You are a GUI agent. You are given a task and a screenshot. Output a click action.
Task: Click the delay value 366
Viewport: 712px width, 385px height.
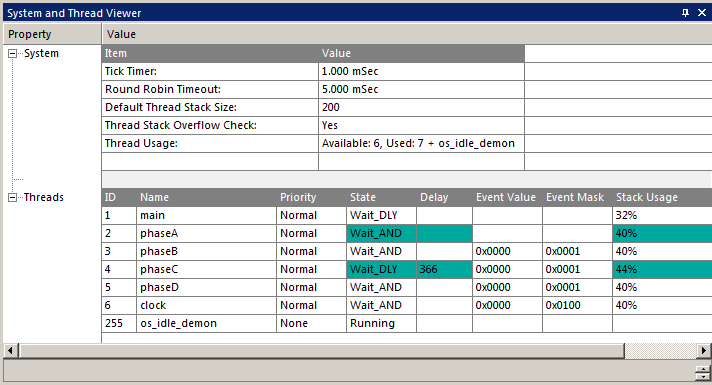pos(444,269)
